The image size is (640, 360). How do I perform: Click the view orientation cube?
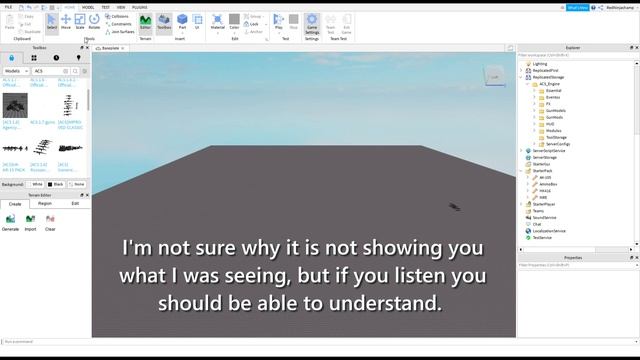click(x=495, y=77)
